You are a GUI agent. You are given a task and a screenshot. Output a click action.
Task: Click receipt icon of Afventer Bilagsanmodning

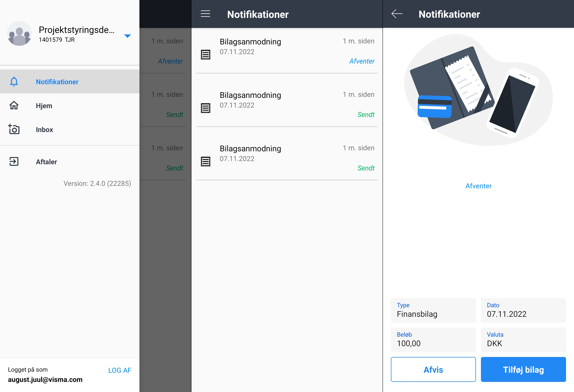tap(205, 55)
